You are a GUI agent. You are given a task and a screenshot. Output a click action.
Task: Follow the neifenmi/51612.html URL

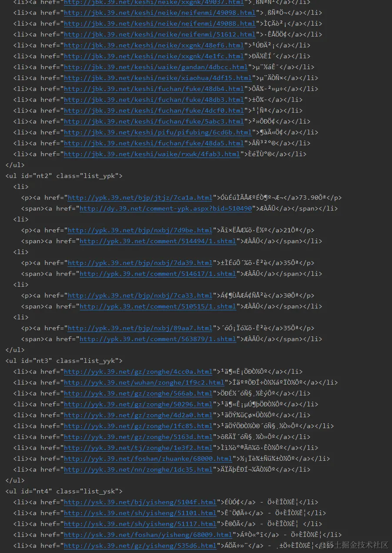(160, 34)
